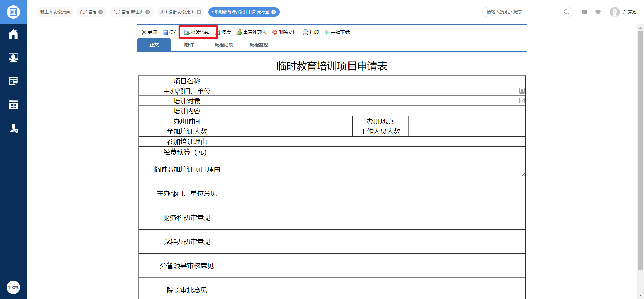Click the 工作人员人数 input field
Viewport: 644px width, 299px height.
tap(467, 131)
